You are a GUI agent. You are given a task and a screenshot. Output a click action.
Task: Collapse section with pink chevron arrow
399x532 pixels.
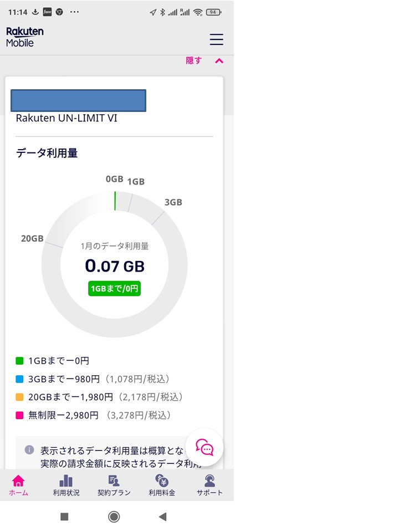[219, 61]
